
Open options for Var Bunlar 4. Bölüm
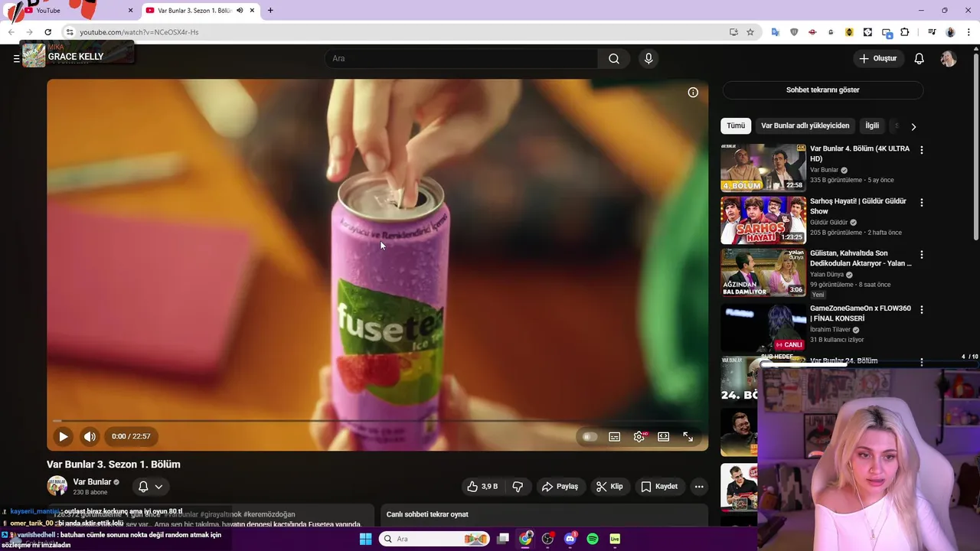pos(921,151)
